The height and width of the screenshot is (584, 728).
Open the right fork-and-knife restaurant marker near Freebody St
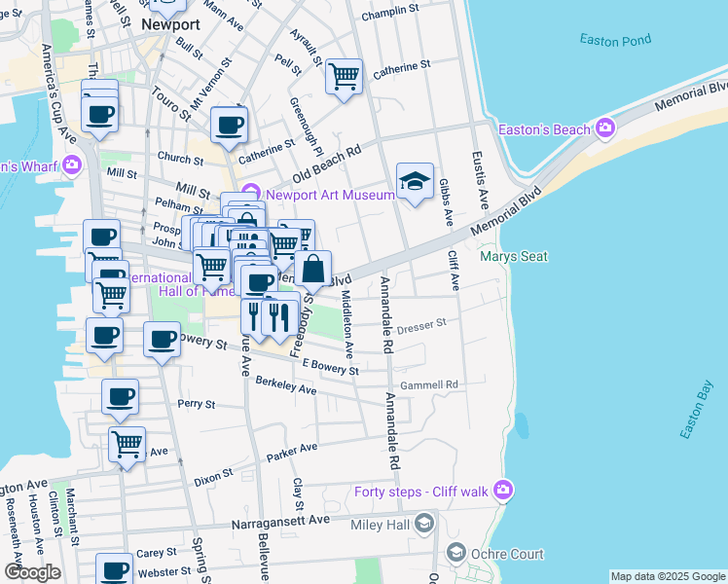pyautogui.click(x=279, y=318)
